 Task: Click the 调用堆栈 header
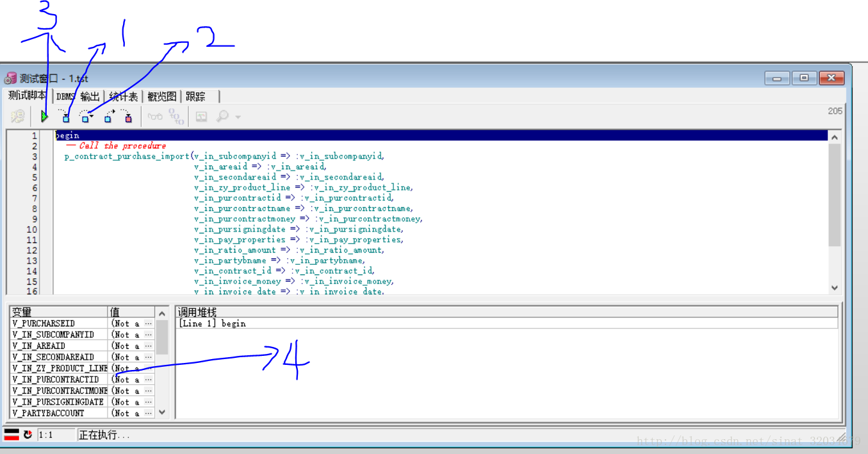[507, 312]
